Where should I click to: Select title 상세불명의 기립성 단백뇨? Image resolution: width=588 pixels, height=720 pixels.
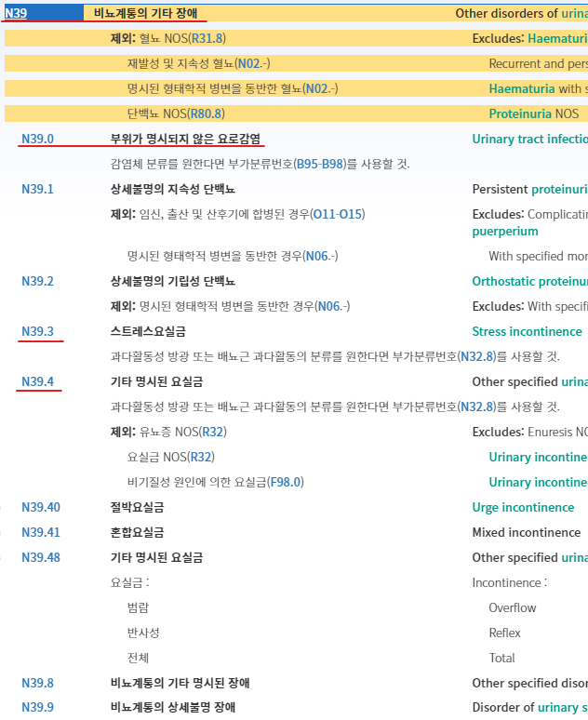[x=173, y=281]
